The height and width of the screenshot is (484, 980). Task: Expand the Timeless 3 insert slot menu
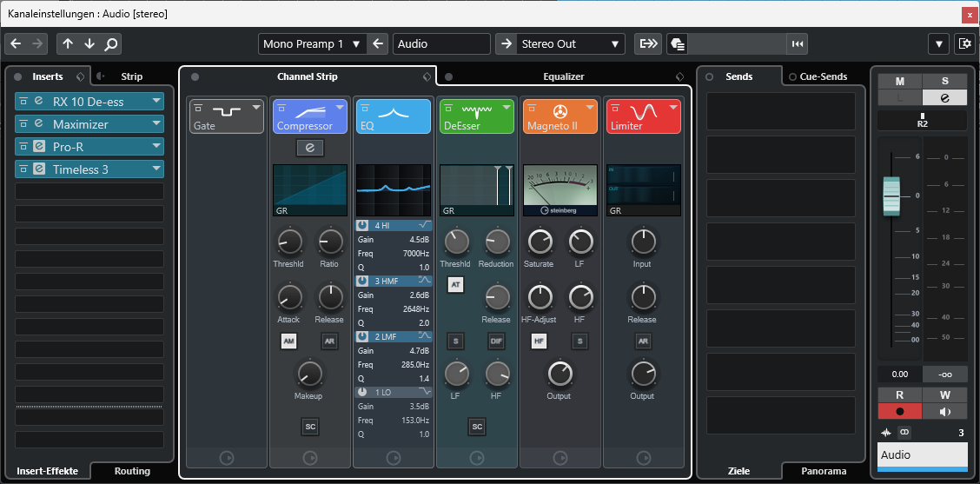coord(156,169)
